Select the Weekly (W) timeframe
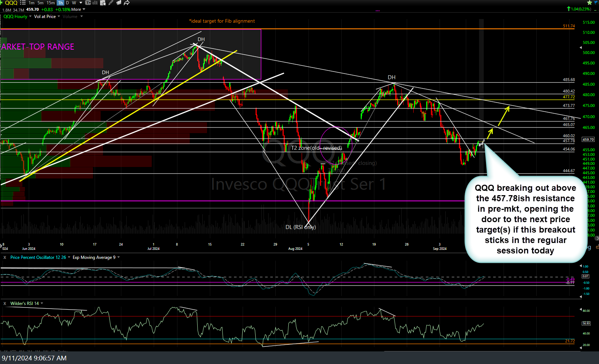This screenshot has height=364, width=599. coord(74,3)
